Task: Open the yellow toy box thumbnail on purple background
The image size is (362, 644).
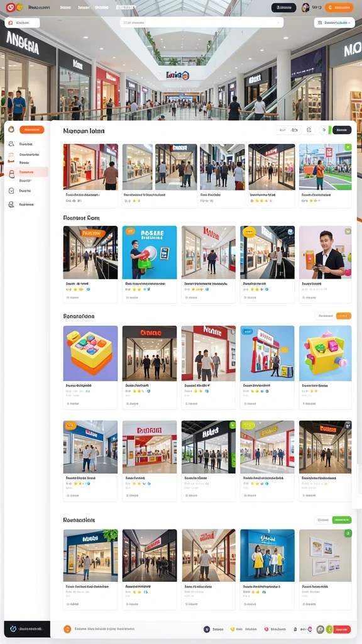Action: [90, 353]
